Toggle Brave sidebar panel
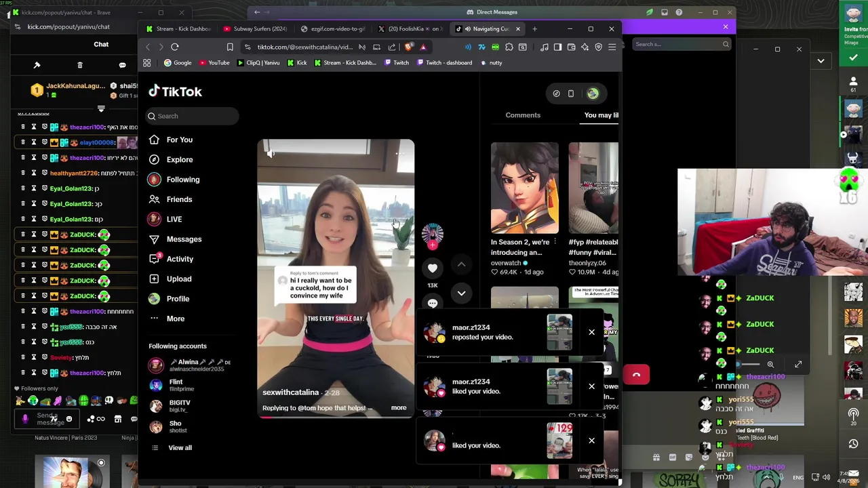This screenshot has width=868, height=488. click(557, 47)
